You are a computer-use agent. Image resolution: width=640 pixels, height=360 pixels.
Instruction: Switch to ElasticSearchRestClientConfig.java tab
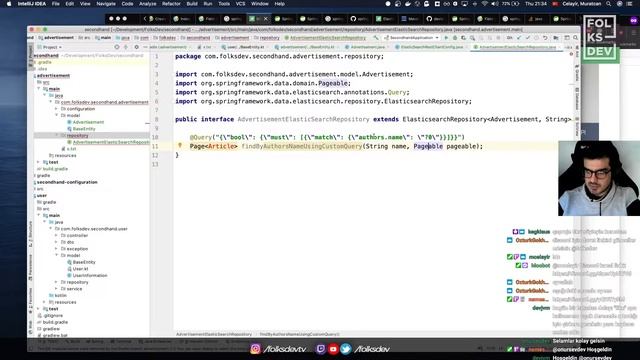pos(432,47)
